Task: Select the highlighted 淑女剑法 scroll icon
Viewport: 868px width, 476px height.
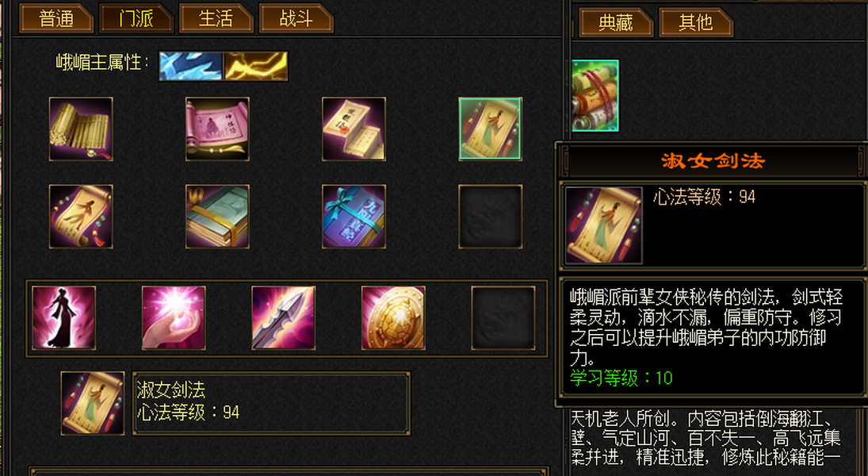Action: 490,129
